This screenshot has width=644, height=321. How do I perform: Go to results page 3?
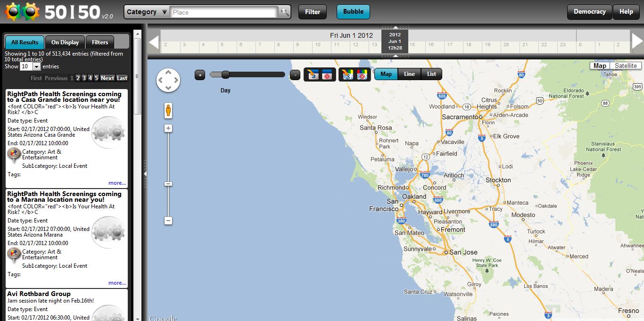[x=84, y=78]
